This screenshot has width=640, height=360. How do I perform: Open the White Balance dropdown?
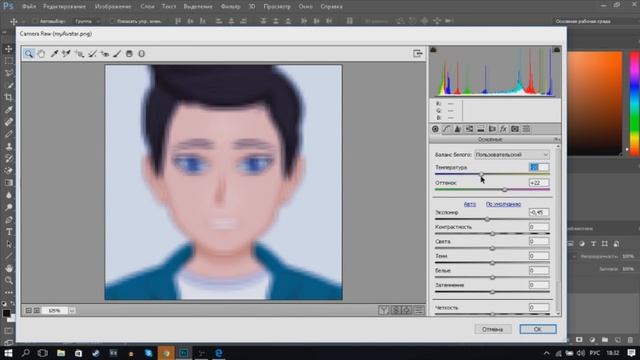512,155
